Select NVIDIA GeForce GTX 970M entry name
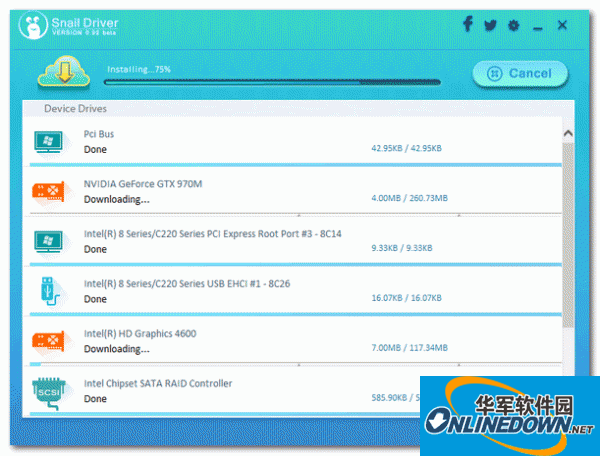Screen dimensions: 600x456 tap(143, 184)
